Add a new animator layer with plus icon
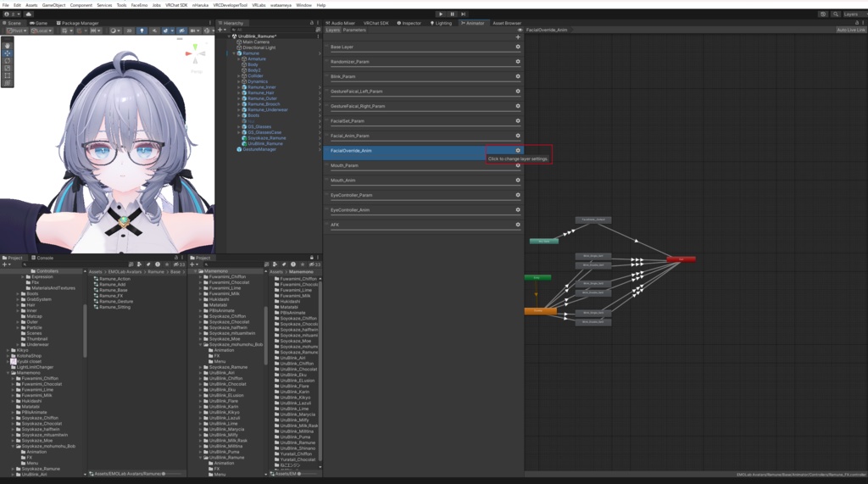868x484 pixels. click(518, 37)
